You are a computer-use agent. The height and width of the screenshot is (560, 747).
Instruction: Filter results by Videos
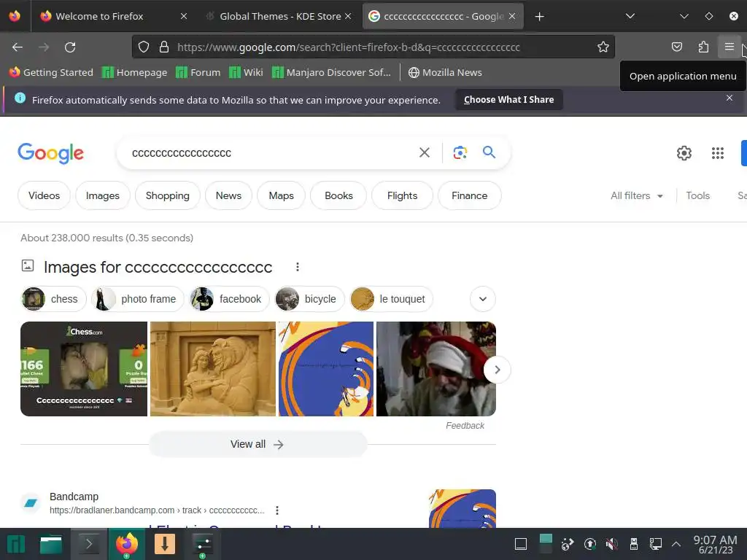pos(44,195)
